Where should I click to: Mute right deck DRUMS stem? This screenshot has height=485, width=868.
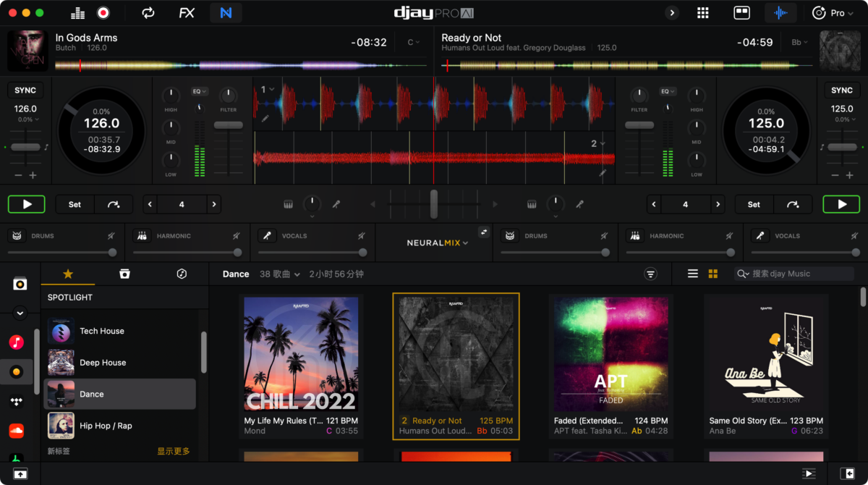[604, 236]
